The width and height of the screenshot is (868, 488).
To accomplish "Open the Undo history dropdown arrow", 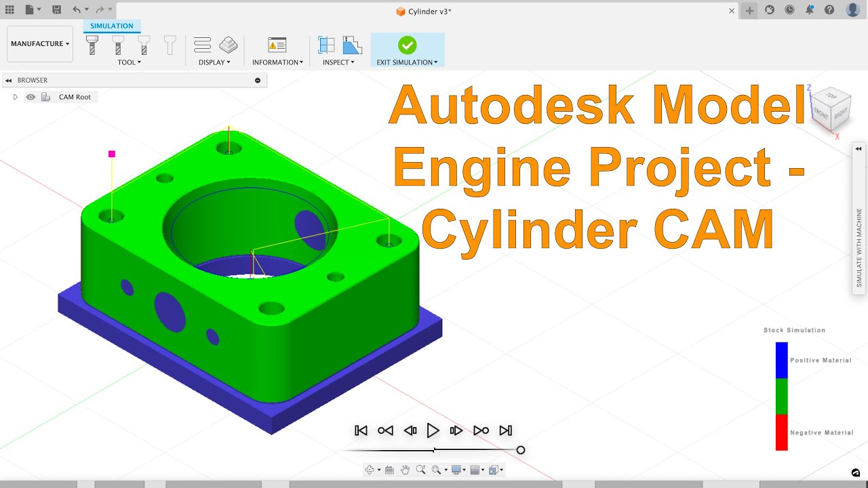I will coord(86,10).
